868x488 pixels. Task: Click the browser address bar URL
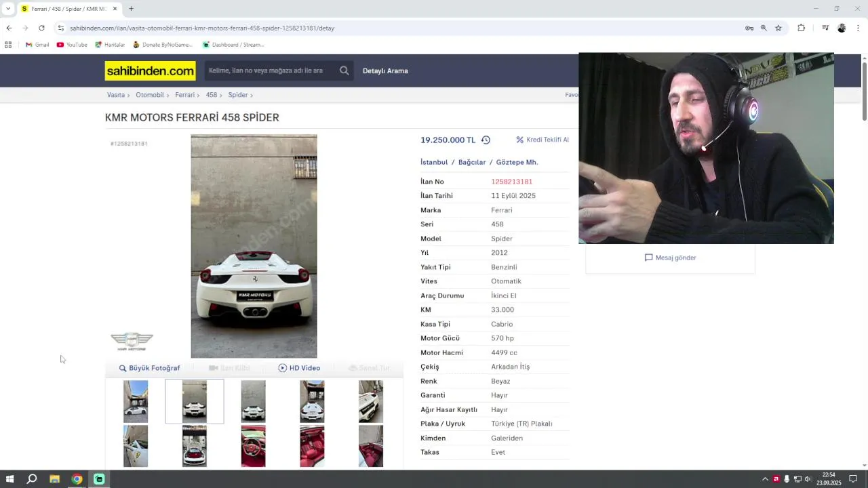[x=202, y=28]
